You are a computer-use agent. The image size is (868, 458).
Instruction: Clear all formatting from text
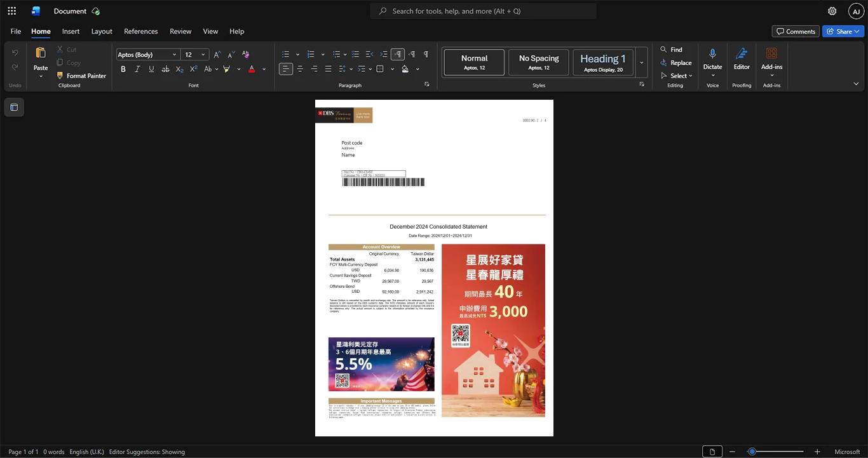pos(246,54)
